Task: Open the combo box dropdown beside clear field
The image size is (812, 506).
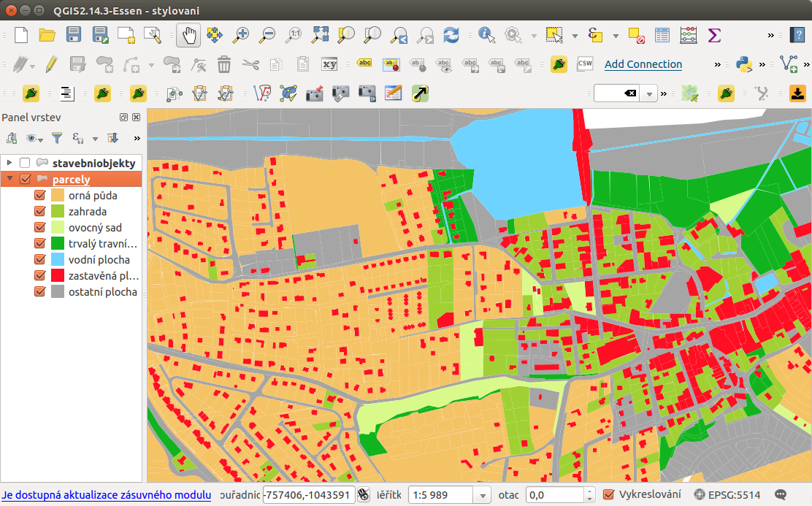Action: pyautogui.click(x=649, y=93)
